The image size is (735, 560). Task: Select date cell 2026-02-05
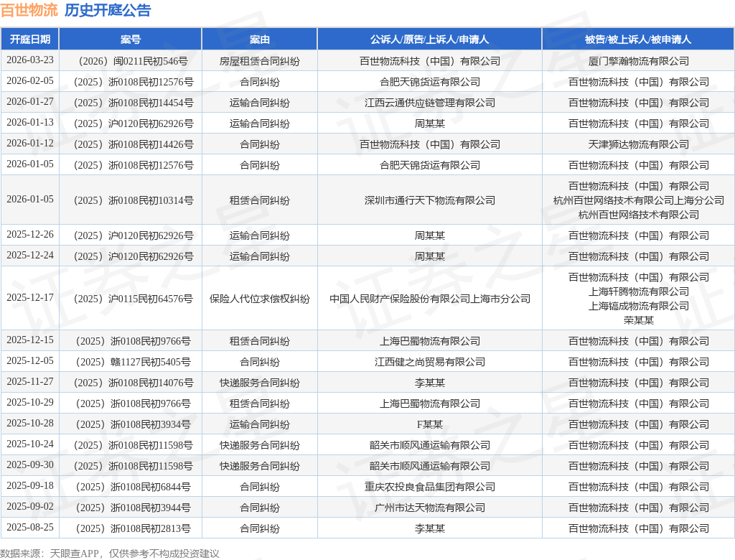pos(30,80)
